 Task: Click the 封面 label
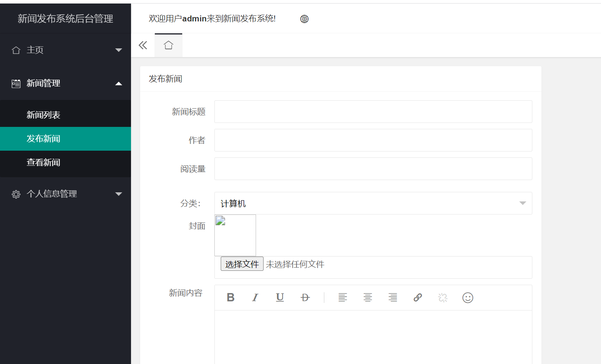click(197, 226)
